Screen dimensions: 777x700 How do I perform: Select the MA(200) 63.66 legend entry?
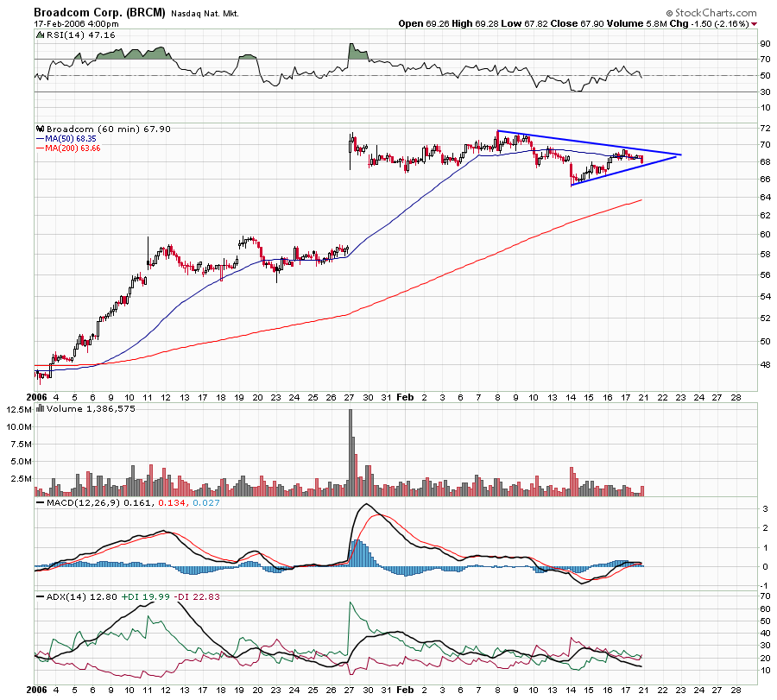pyautogui.click(x=68, y=148)
